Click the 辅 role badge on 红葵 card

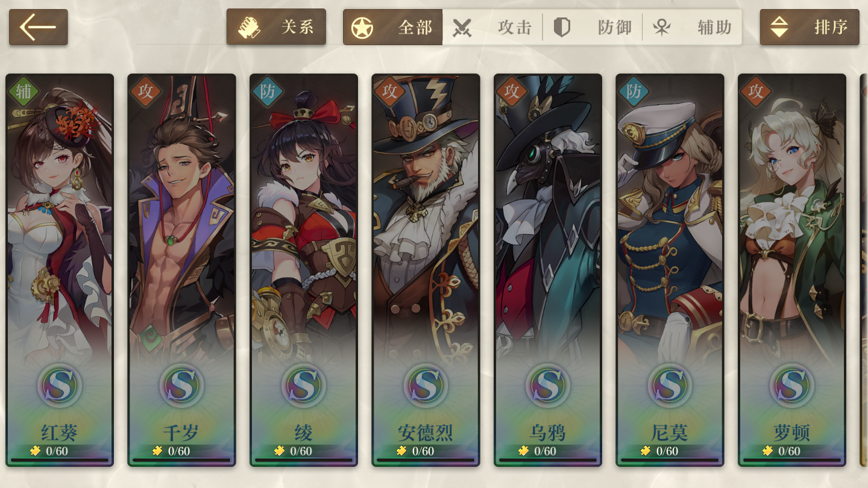pyautogui.click(x=24, y=92)
